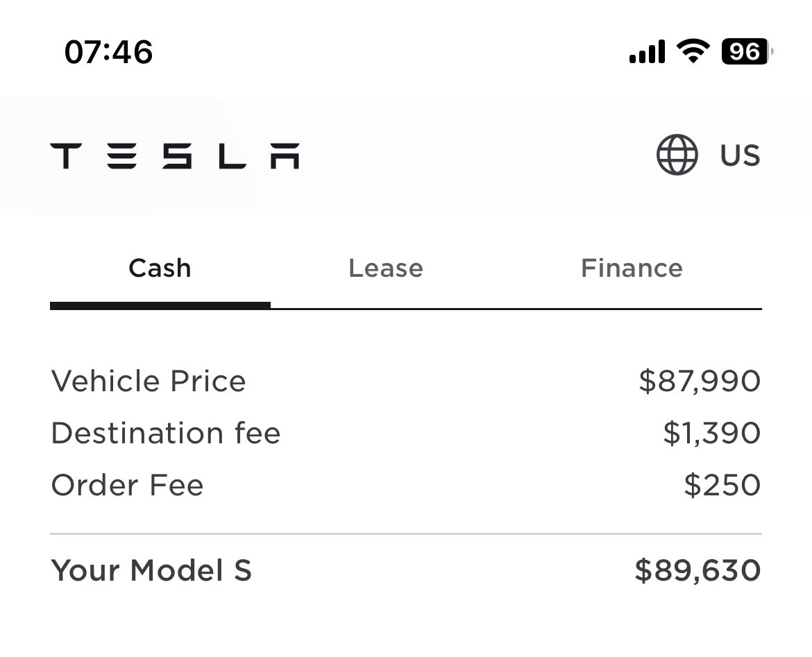
Task: Switch to the Lease tab
Action: click(386, 268)
